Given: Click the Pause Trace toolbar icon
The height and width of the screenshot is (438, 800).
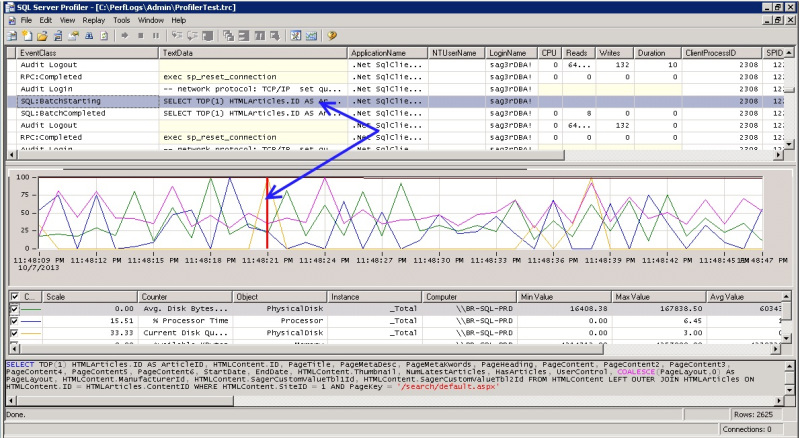Looking at the screenshot, I should 156,35.
